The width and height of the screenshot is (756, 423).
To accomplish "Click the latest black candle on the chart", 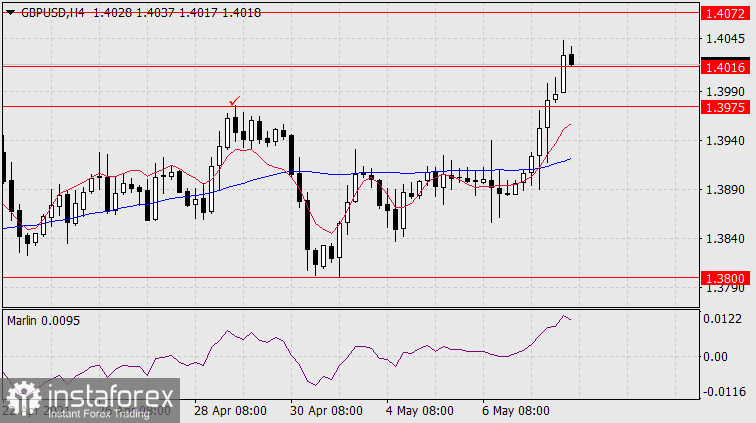I will 571,59.
